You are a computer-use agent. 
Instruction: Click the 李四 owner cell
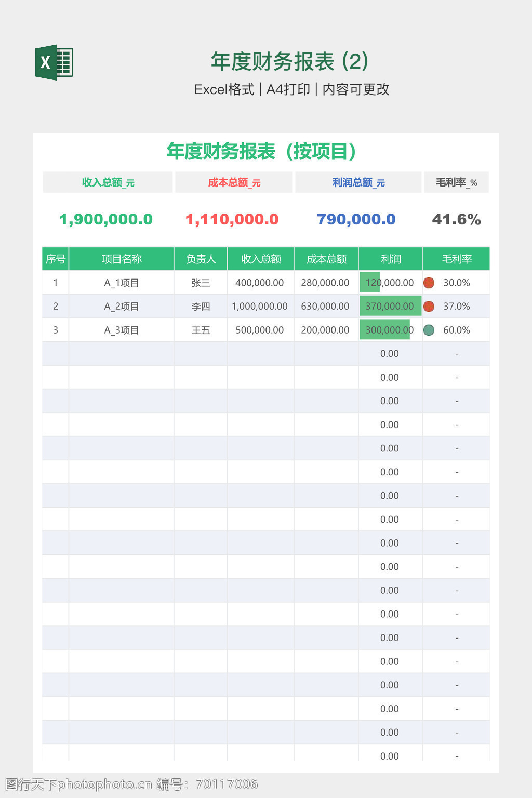coord(201,307)
